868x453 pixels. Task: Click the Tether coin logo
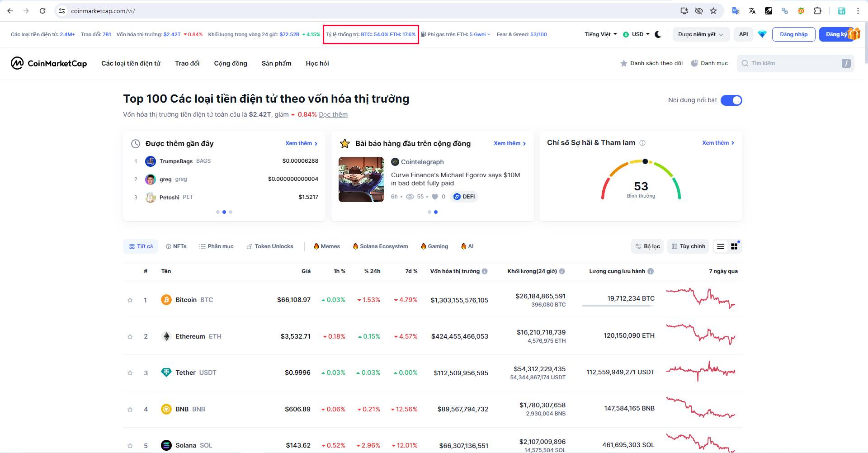(x=166, y=373)
